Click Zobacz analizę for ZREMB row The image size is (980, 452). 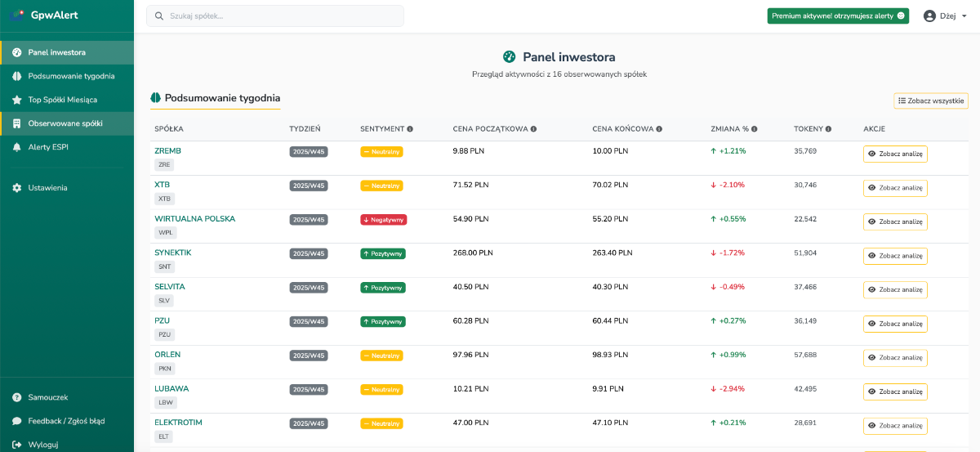click(x=895, y=154)
